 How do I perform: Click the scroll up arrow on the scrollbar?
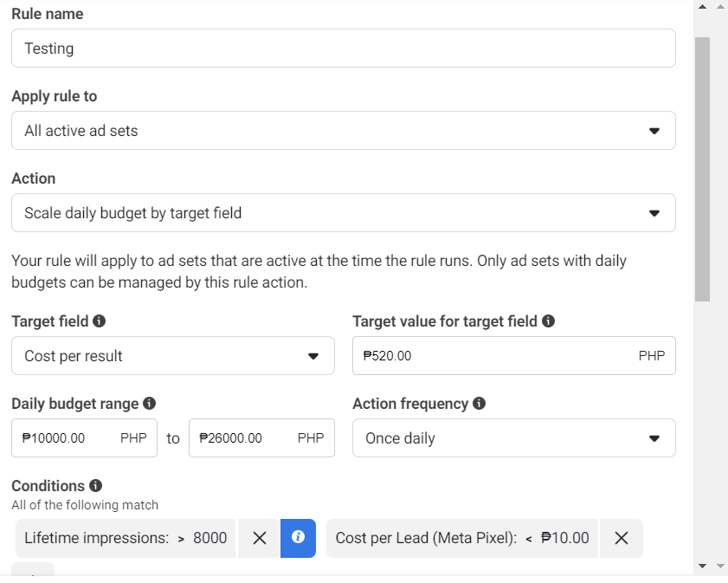tap(703, 7)
